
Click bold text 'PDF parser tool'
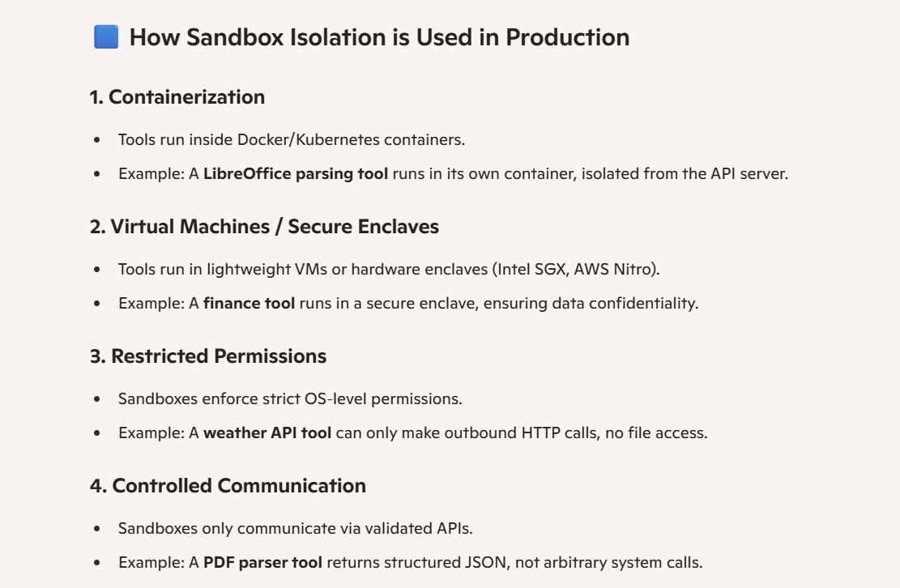pos(263,563)
